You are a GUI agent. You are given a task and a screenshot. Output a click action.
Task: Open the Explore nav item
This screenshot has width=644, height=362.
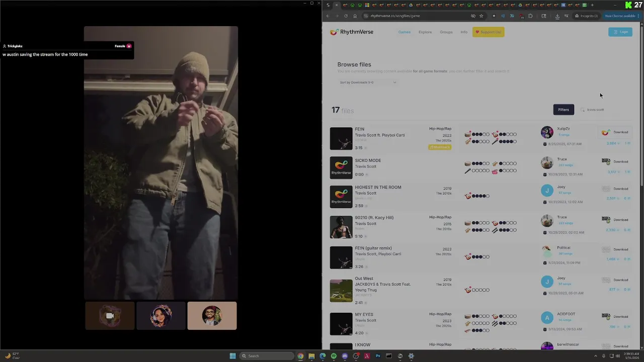(425, 32)
